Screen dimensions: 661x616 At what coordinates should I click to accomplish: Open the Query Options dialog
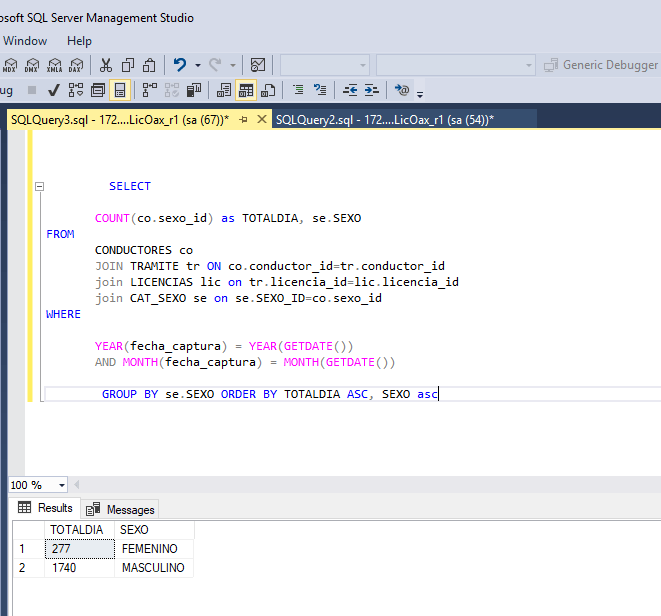point(98,90)
